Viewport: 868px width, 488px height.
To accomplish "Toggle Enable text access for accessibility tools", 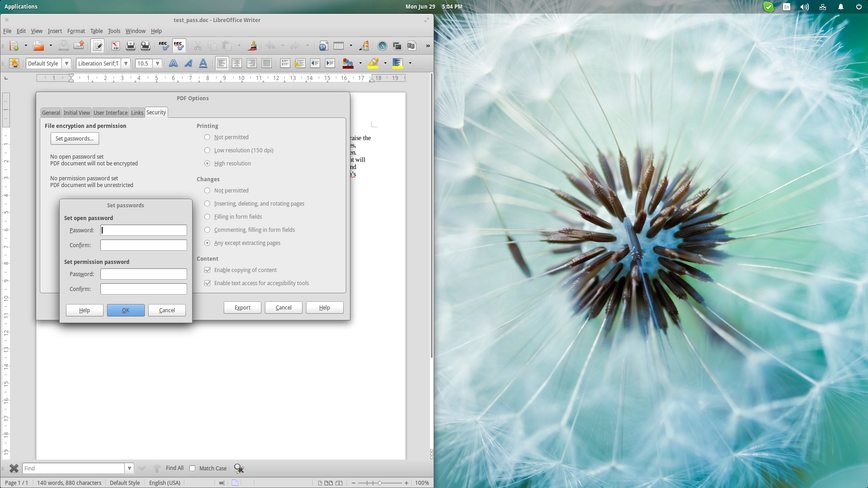I will (x=208, y=283).
